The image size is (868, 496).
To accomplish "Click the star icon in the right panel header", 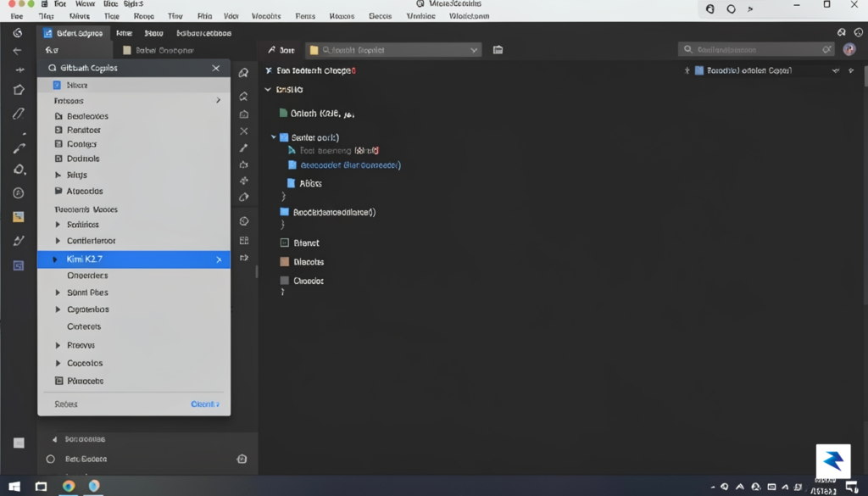I will point(851,70).
